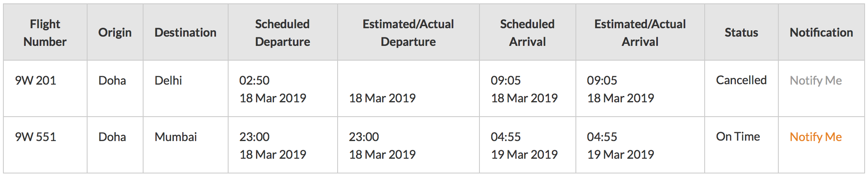Select the Flight Number column header
This screenshot has width=868, height=176.
coord(45,32)
